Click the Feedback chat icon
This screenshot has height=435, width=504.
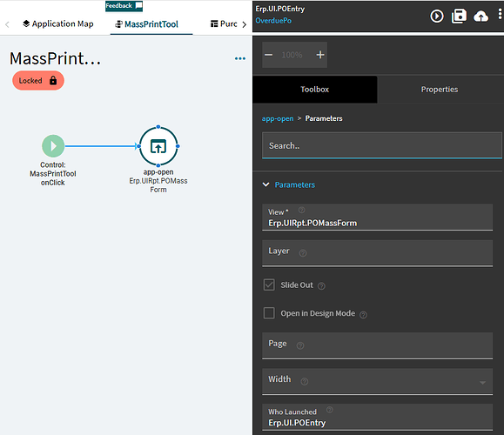pos(139,5)
